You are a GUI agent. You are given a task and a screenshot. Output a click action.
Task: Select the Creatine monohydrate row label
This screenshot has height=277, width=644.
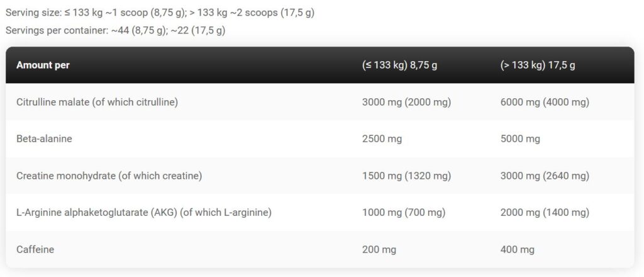[109, 176]
